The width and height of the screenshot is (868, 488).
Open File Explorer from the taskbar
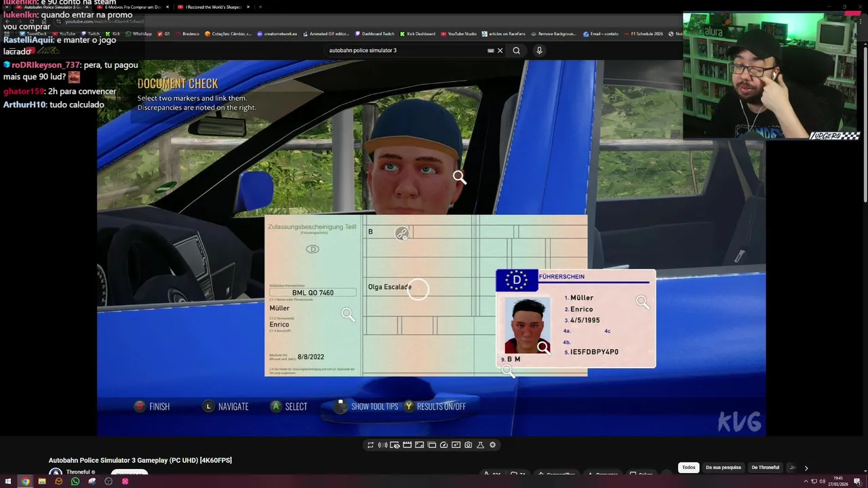point(42,481)
